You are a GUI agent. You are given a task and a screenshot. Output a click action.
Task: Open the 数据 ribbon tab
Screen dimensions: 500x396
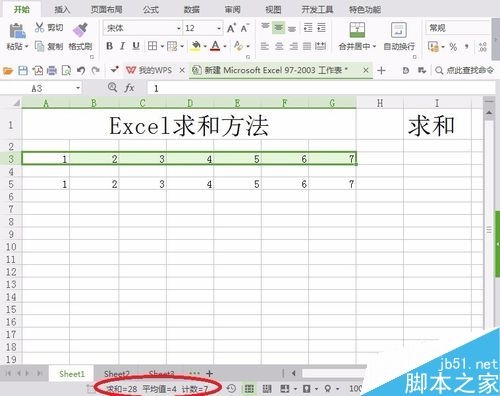coord(192,9)
